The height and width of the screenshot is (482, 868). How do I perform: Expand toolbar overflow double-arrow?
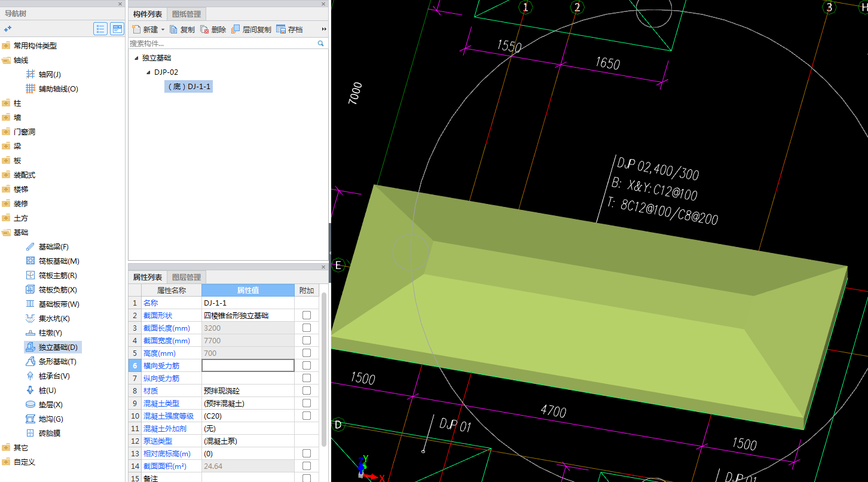324,29
